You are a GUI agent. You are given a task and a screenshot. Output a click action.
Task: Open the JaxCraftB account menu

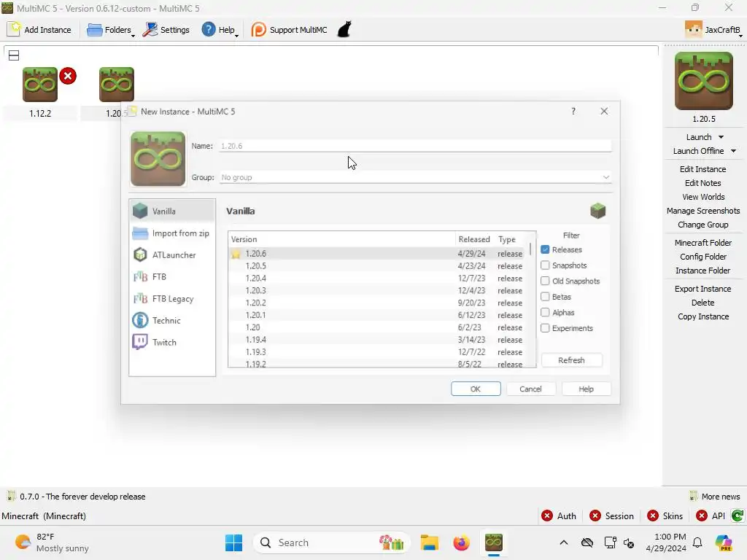713,29
